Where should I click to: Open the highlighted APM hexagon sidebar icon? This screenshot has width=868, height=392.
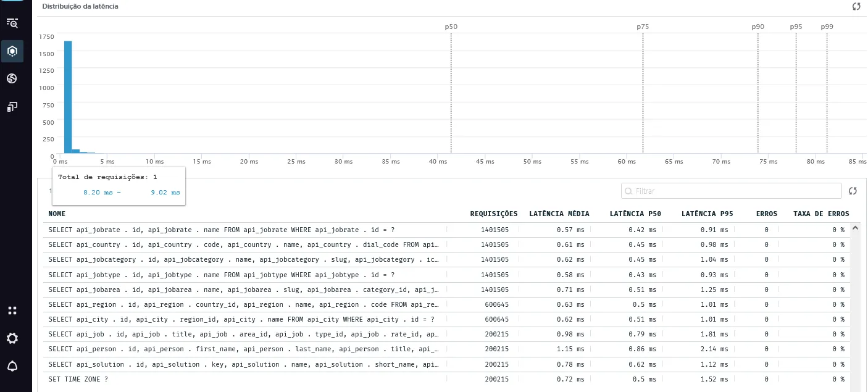[x=12, y=51]
